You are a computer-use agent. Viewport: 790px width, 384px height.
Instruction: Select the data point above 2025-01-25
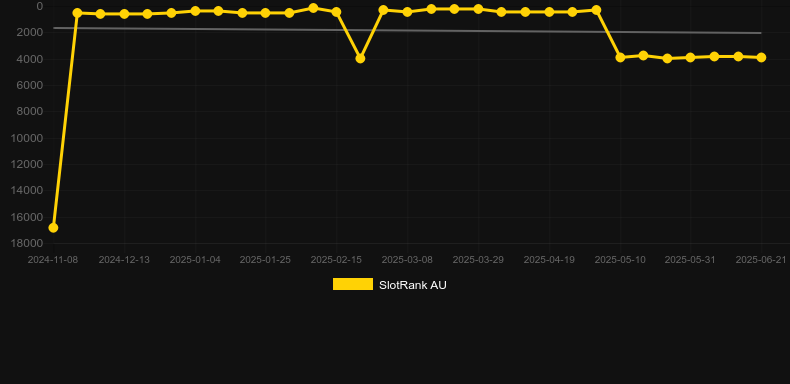point(266,13)
